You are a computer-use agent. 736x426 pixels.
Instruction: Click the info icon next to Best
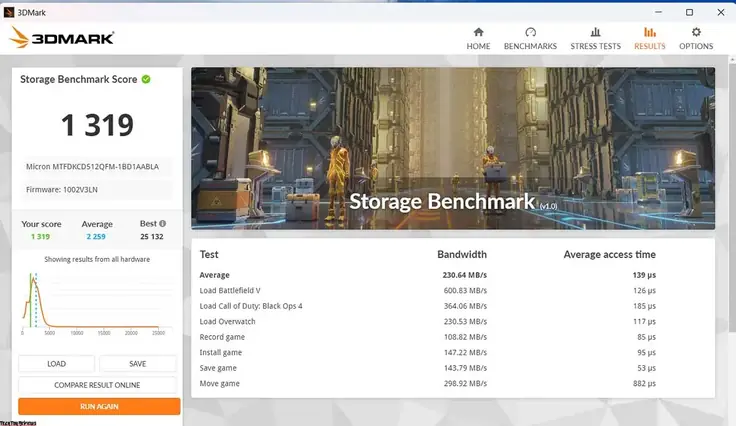(162, 224)
